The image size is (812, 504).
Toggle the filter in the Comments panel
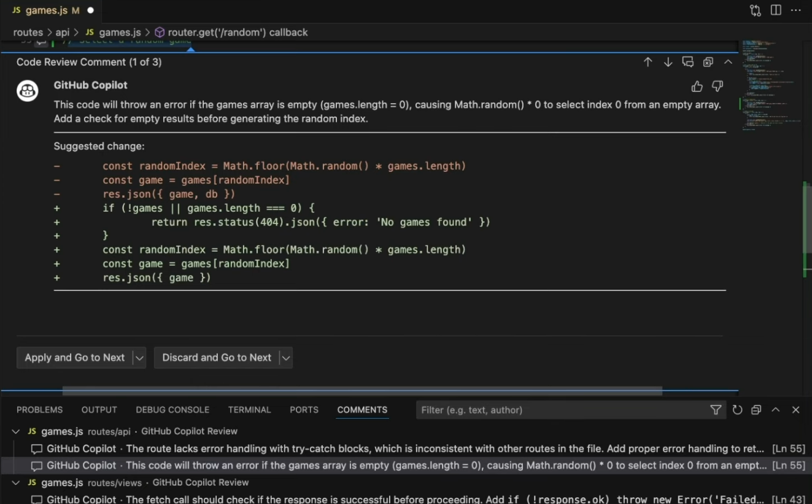716,409
